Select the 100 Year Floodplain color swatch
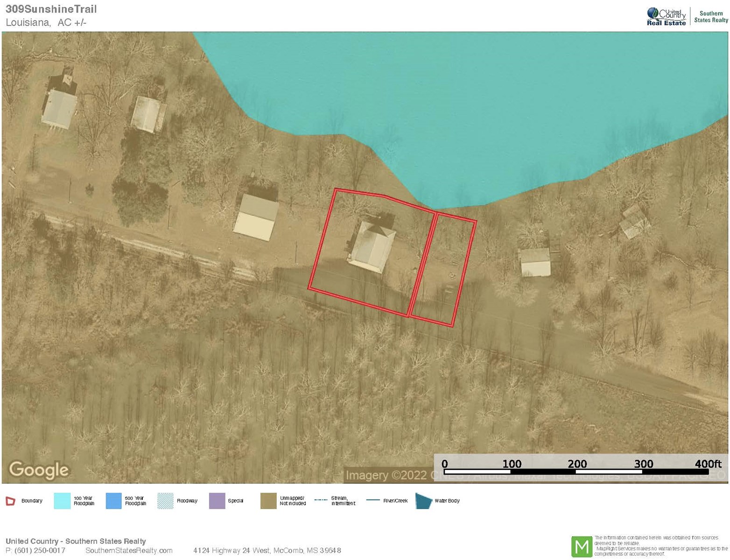This screenshot has width=730, height=560. pos(62,501)
